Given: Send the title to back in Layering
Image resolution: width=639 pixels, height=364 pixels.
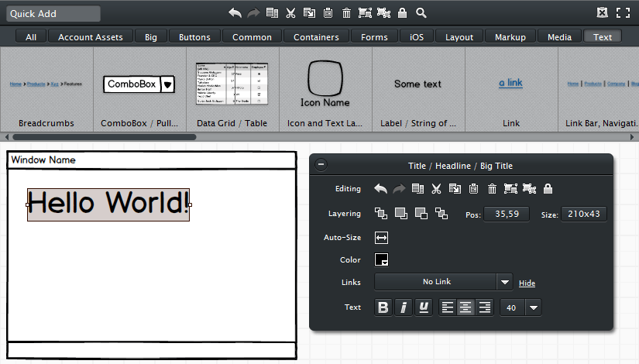Looking at the screenshot, I should point(441,214).
